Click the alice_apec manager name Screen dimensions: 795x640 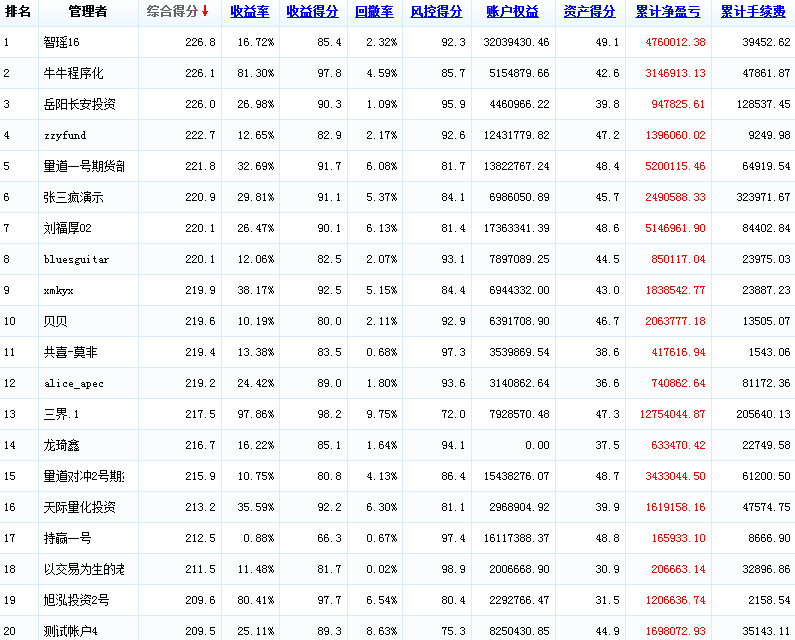coord(73,384)
